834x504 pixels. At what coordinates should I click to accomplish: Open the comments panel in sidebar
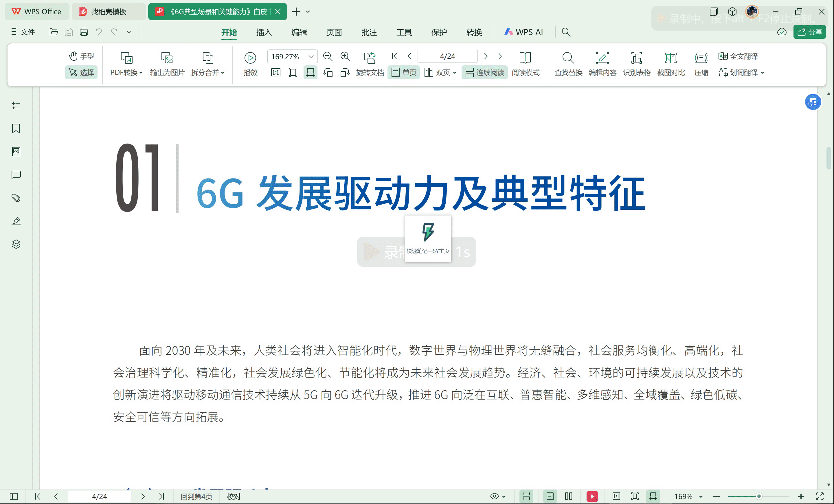[x=16, y=175]
